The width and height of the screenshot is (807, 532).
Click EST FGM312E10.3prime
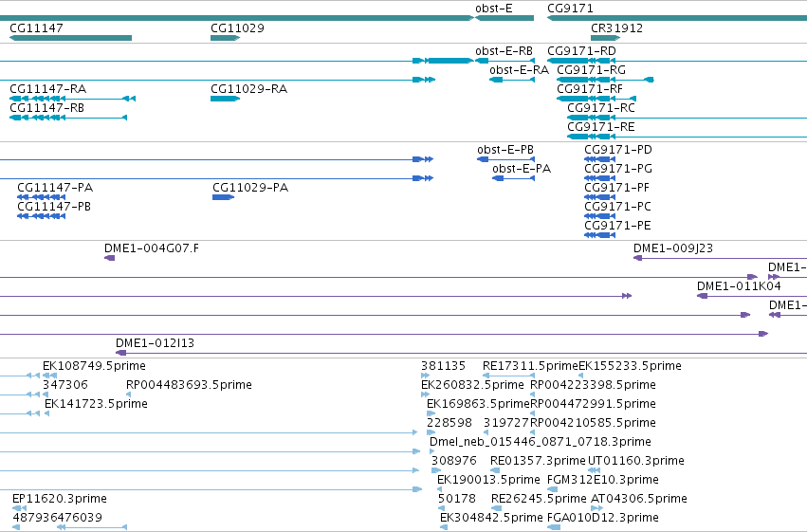[552, 489]
